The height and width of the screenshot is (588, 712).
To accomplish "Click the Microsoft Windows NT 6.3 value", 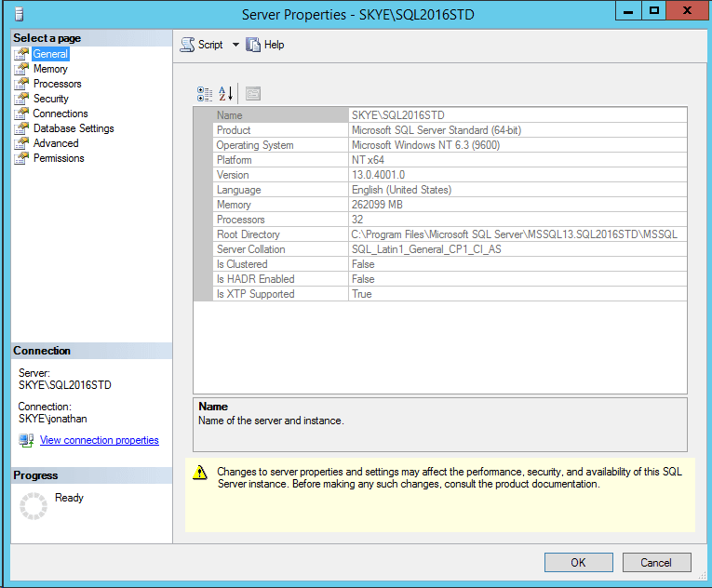I will coord(426,145).
